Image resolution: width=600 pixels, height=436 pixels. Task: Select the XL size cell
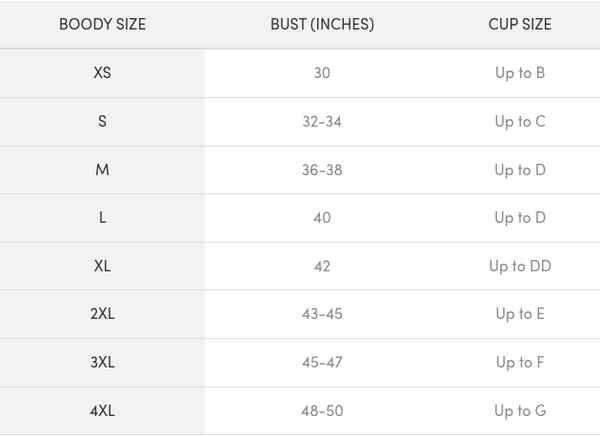tap(102, 266)
